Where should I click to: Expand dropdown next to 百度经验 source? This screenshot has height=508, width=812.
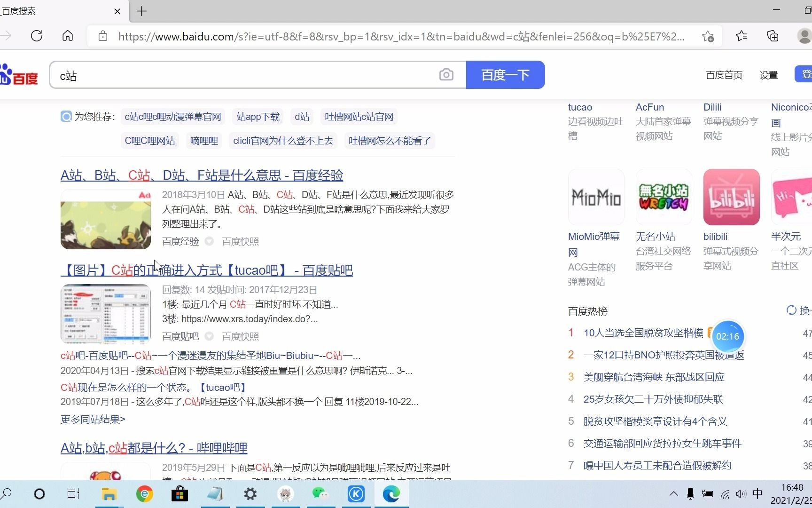210,241
